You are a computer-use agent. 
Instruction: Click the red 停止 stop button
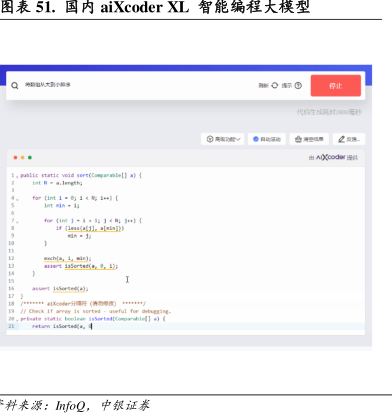[336, 86]
